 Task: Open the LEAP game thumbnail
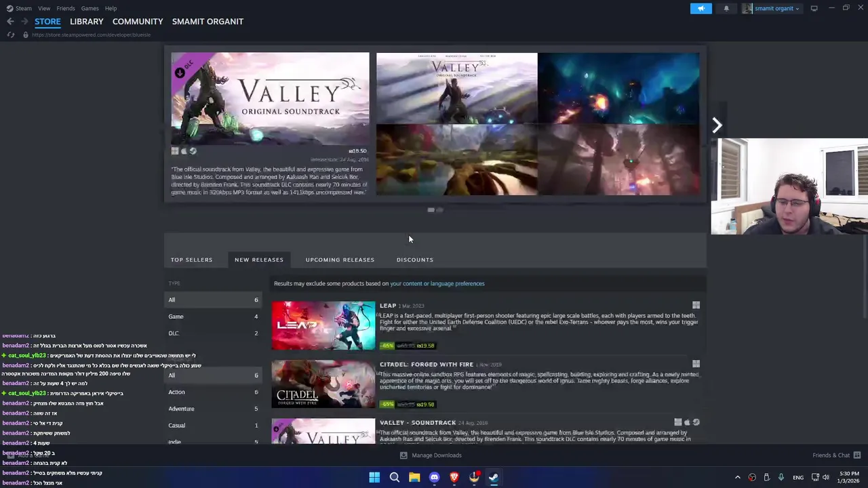click(x=323, y=326)
